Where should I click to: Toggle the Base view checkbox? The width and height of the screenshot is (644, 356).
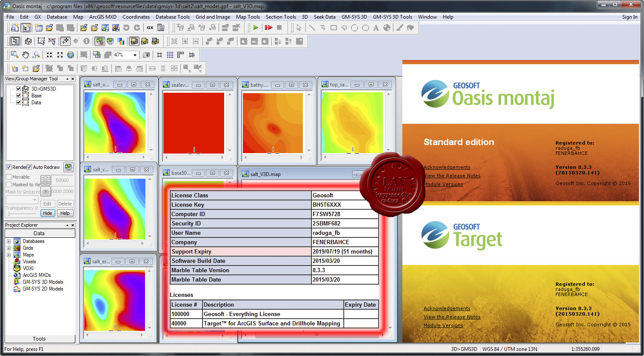coord(18,96)
